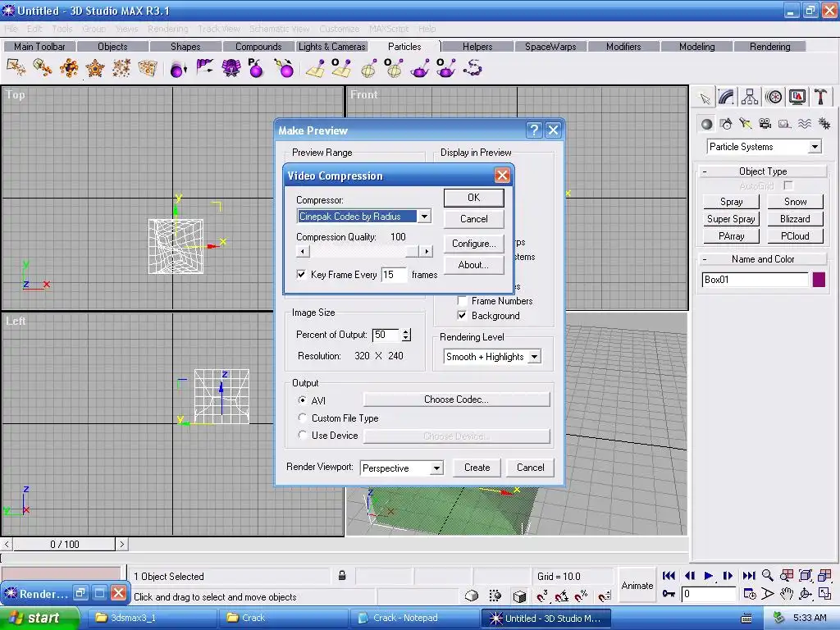840x630 pixels.
Task: Open the Compressor codec dropdown
Action: [424, 217]
